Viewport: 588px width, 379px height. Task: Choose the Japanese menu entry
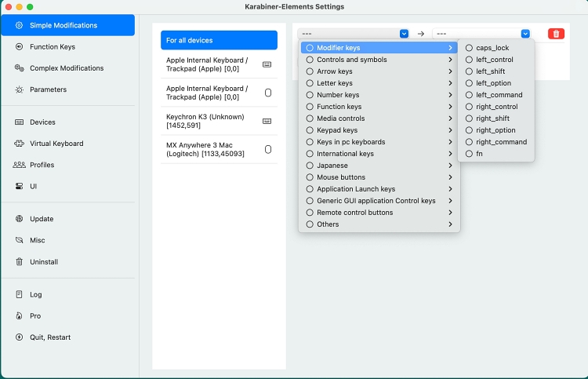379,166
